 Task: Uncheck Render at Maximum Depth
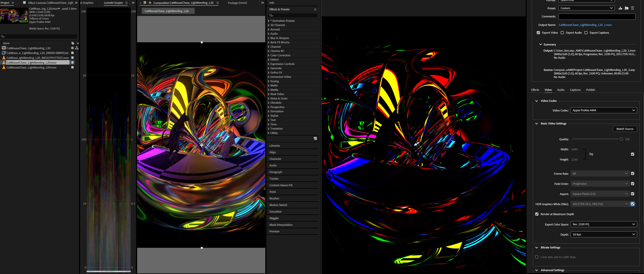click(x=537, y=214)
